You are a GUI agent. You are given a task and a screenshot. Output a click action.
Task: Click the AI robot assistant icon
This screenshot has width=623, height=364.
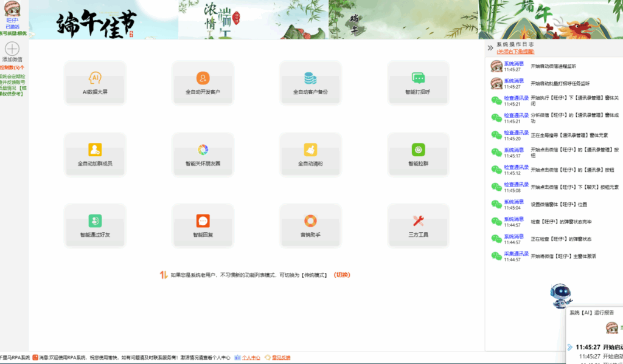[x=561, y=296]
